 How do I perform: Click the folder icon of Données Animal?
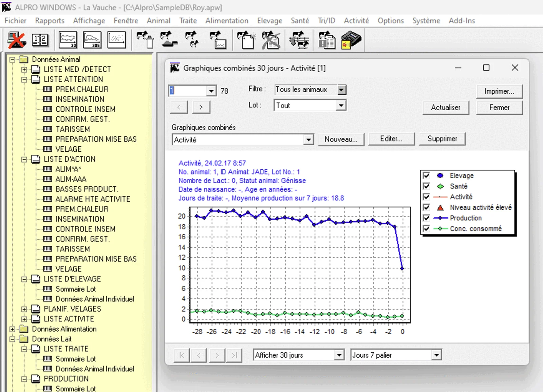23,59
